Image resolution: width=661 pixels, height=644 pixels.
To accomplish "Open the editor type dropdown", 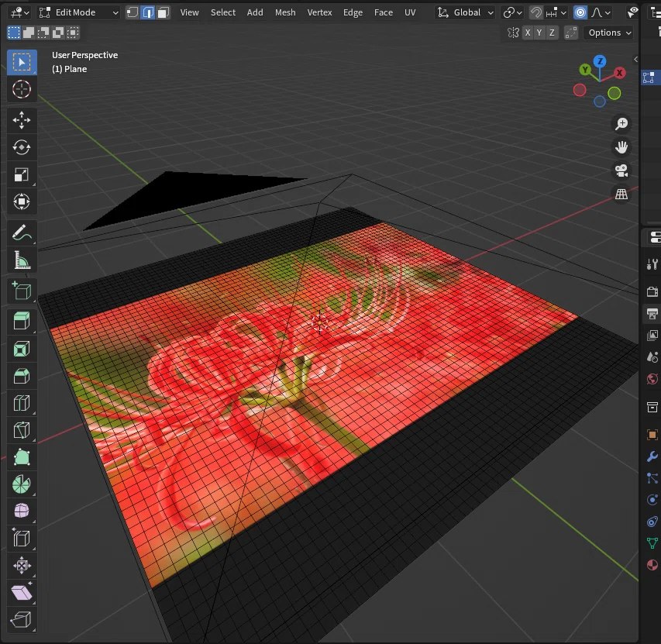I will coord(20,12).
